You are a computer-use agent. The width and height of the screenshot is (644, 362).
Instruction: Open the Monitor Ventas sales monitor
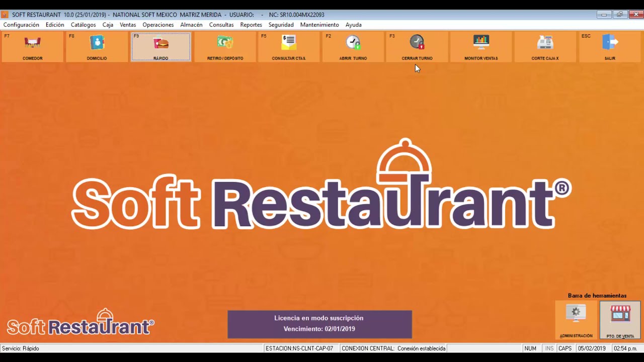(481, 47)
